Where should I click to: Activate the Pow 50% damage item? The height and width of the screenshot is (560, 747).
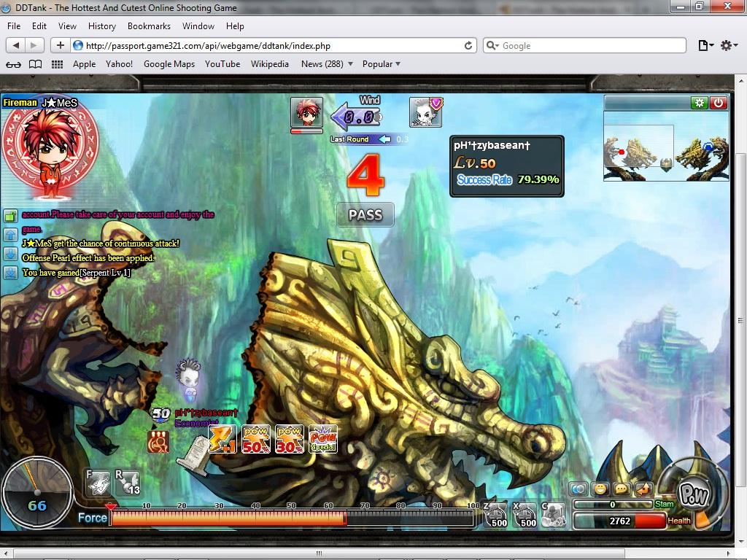click(256, 439)
